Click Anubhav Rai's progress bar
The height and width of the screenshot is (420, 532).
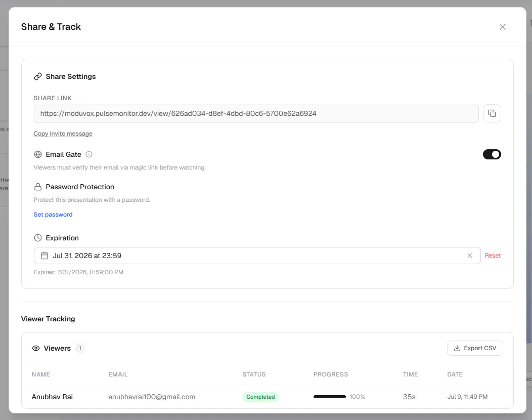329,397
